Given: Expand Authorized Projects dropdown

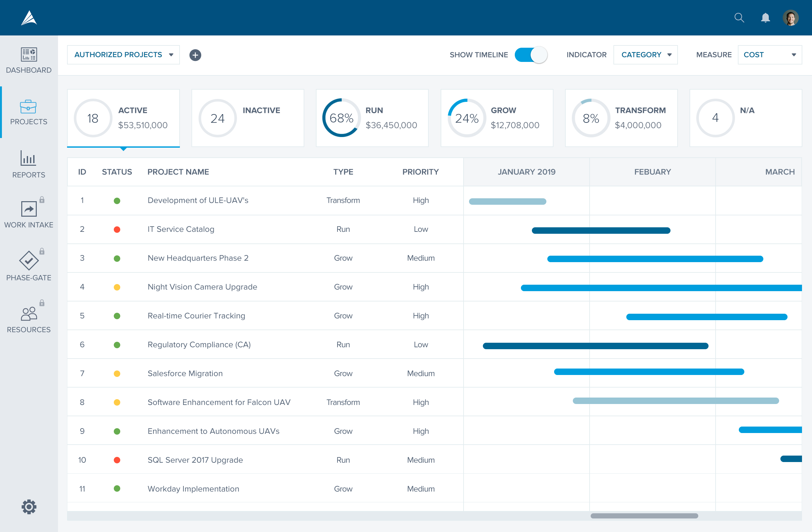Looking at the screenshot, I should click(123, 54).
